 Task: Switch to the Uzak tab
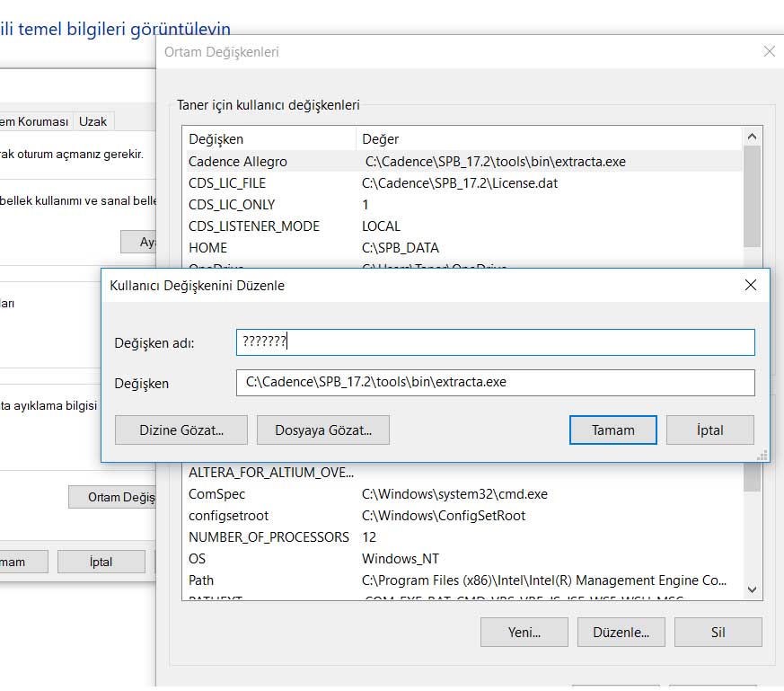click(x=92, y=121)
